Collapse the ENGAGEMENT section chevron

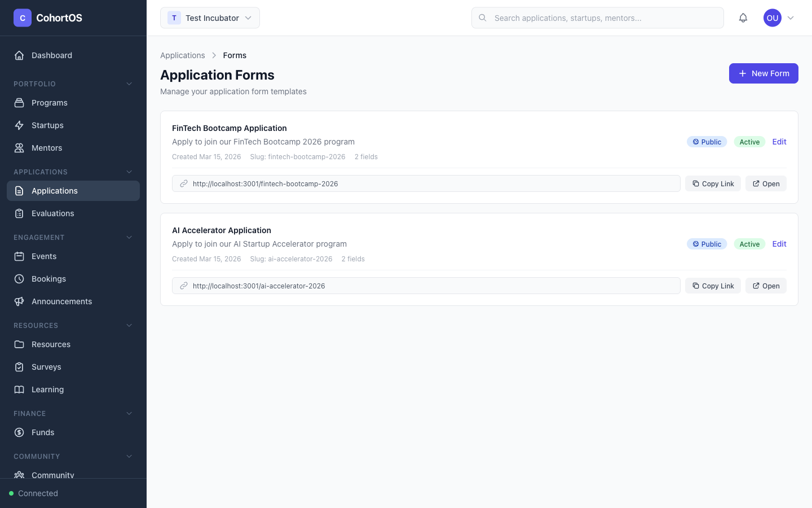(129, 237)
